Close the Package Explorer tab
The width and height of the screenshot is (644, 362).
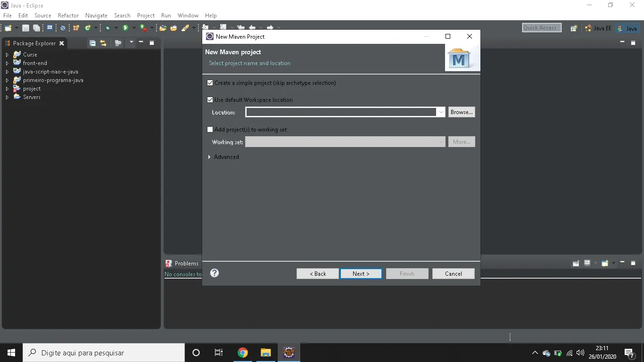[x=61, y=43]
